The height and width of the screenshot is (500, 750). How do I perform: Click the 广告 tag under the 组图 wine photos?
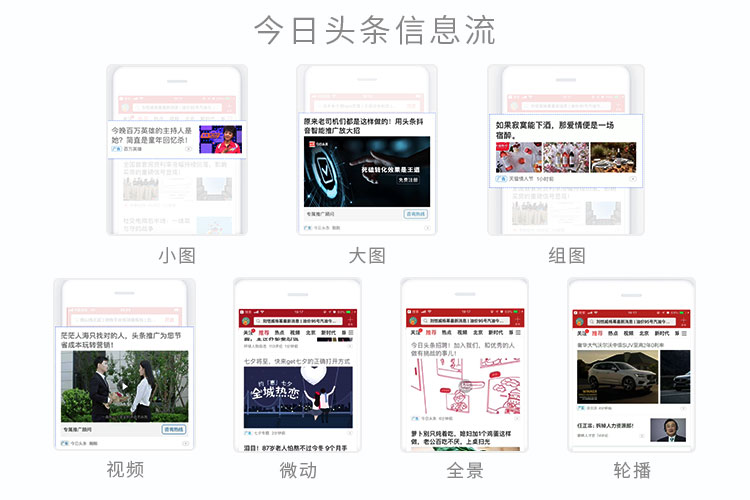[x=501, y=178]
